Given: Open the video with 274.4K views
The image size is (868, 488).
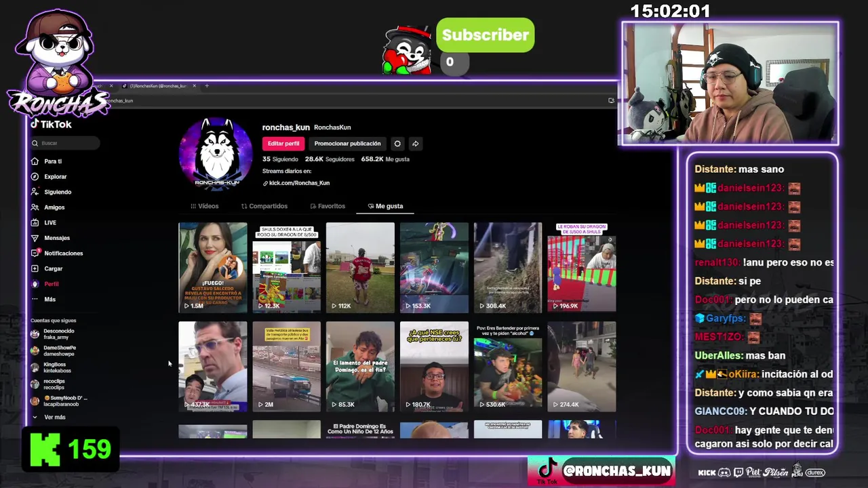Looking at the screenshot, I should pos(582,367).
